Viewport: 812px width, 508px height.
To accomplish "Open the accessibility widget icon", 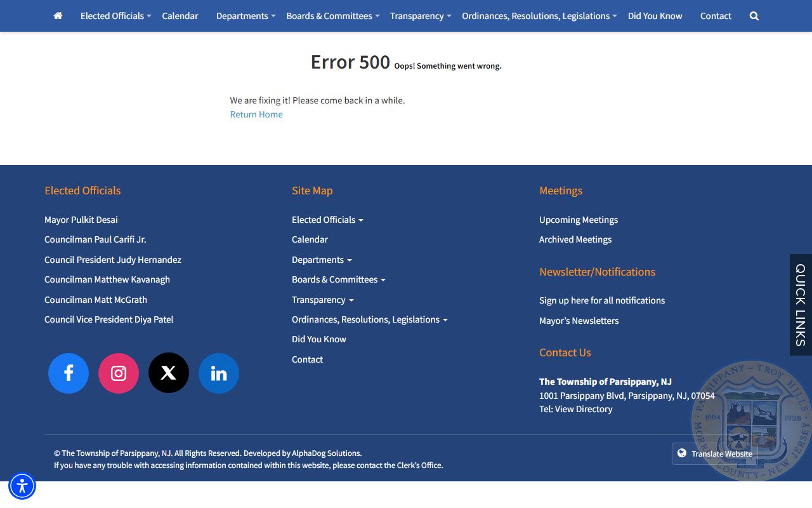I will [x=22, y=486].
